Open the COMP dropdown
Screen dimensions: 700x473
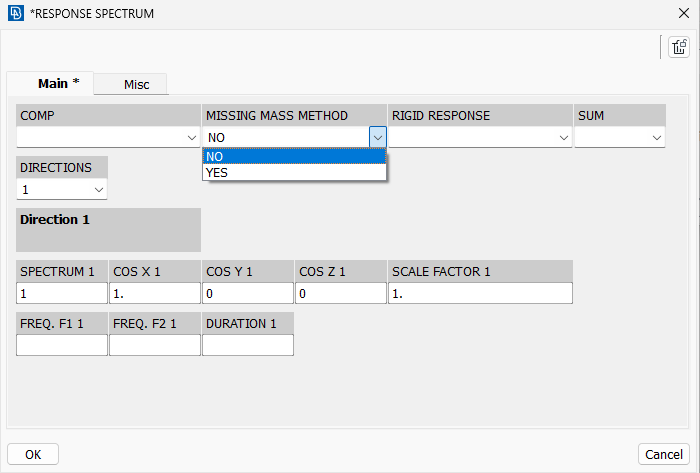click(108, 137)
